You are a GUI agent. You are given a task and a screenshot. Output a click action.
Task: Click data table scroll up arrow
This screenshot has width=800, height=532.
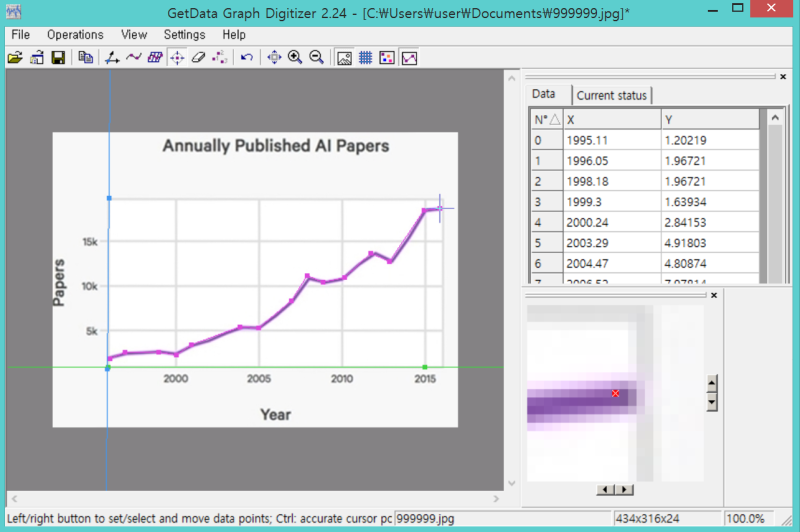[775, 118]
